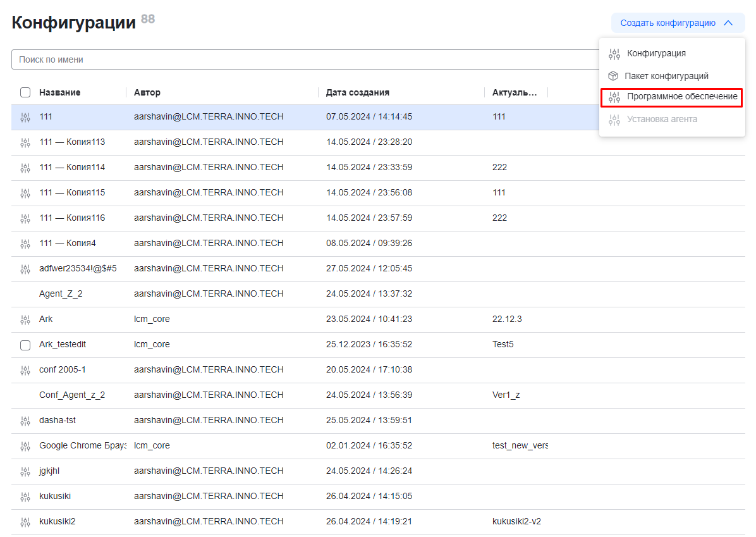This screenshot has height=537, width=756.
Task: Click the Поиск по имени search field
Action: pos(303,59)
